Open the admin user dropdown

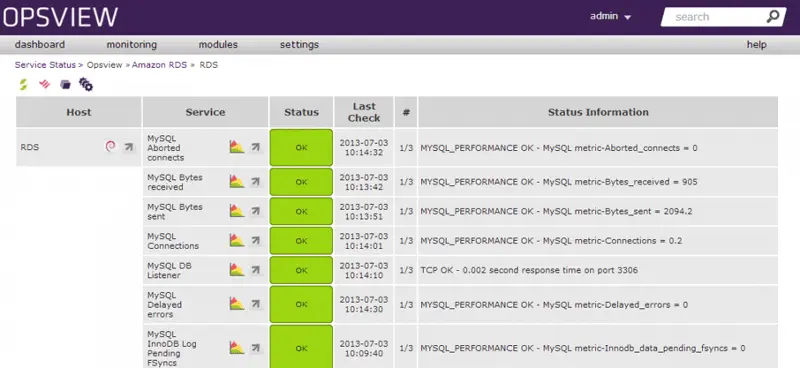point(611,16)
